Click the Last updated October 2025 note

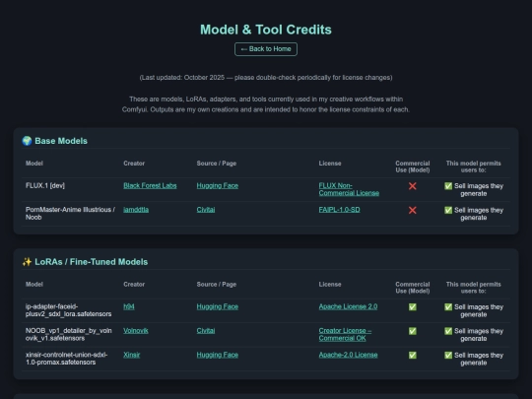coord(266,78)
